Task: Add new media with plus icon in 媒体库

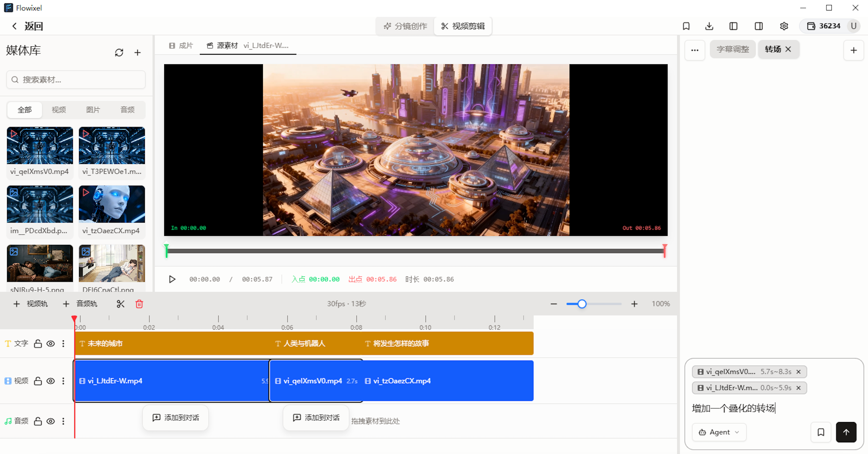Action: [137, 53]
